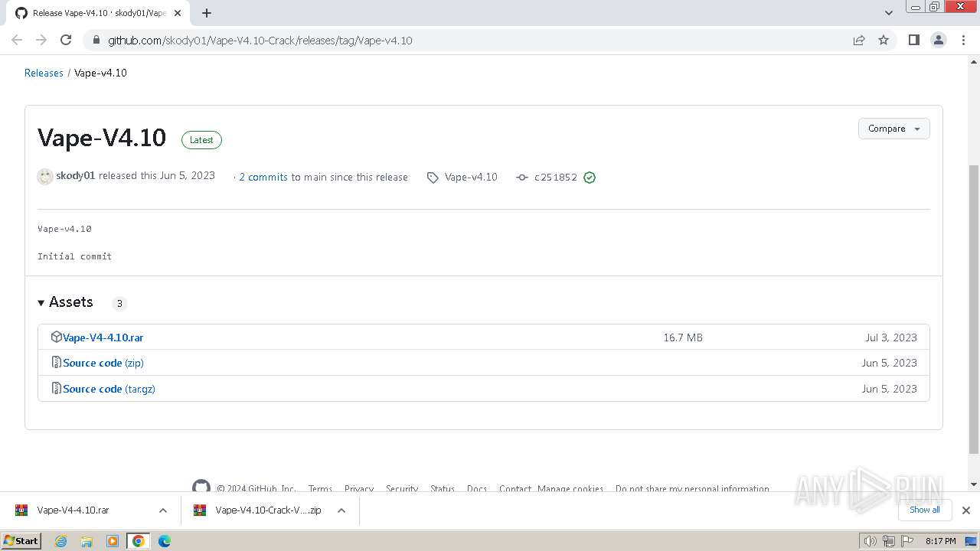
Task: Open media player taskbar icon
Action: click(113, 541)
